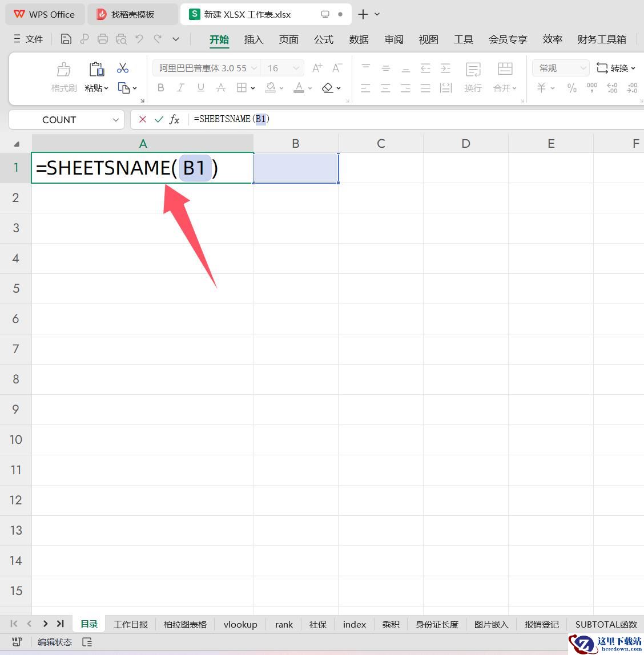This screenshot has height=655, width=644.
Task: Expand Paste options arrow
Action: (x=106, y=88)
